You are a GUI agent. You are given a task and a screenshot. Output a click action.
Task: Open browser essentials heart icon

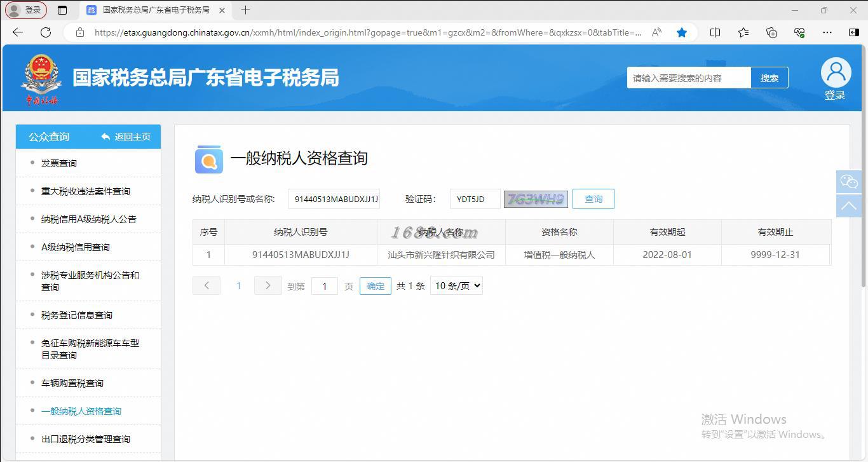799,32
